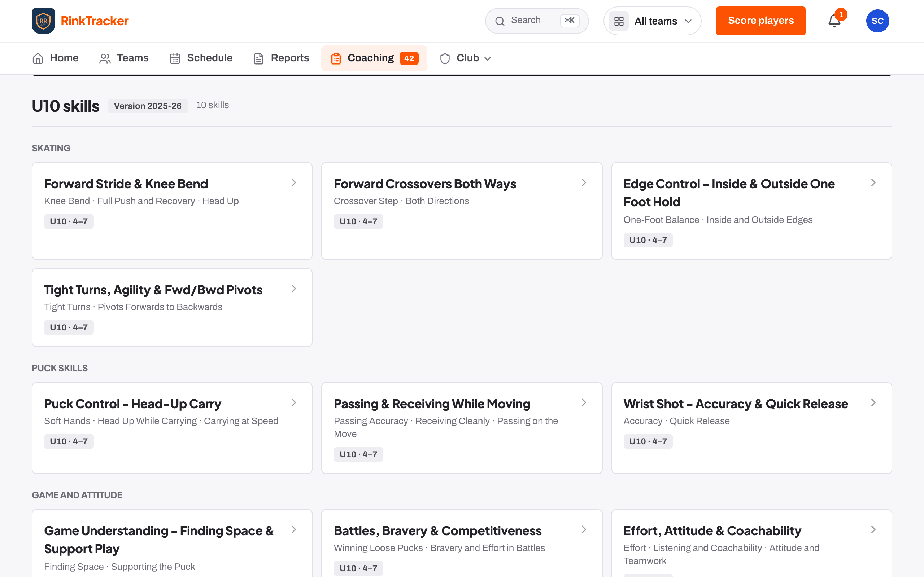
Task: Open Tight Turns, Agility & Pivots card
Action: (172, 308)
